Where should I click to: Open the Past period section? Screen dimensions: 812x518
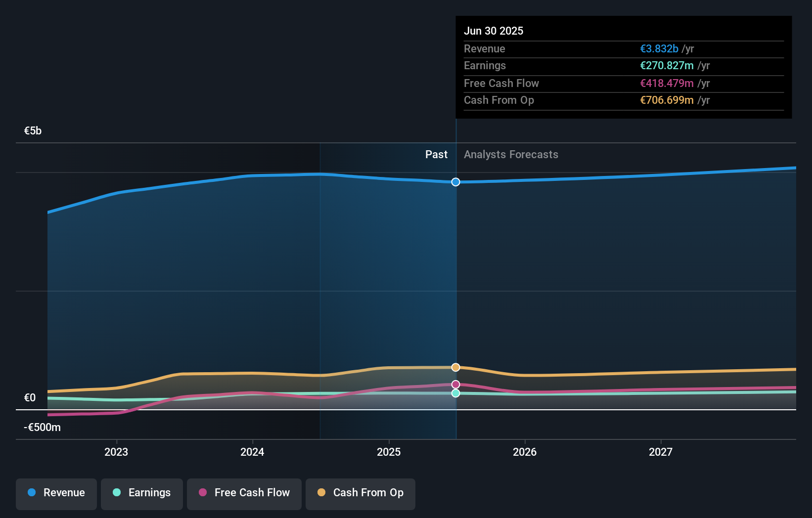[x=436, y=154]
